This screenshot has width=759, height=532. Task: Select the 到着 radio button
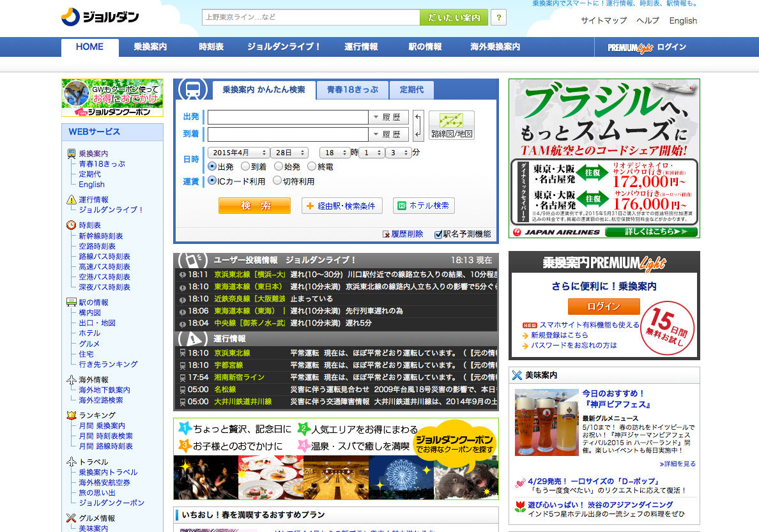pos(245,166)
